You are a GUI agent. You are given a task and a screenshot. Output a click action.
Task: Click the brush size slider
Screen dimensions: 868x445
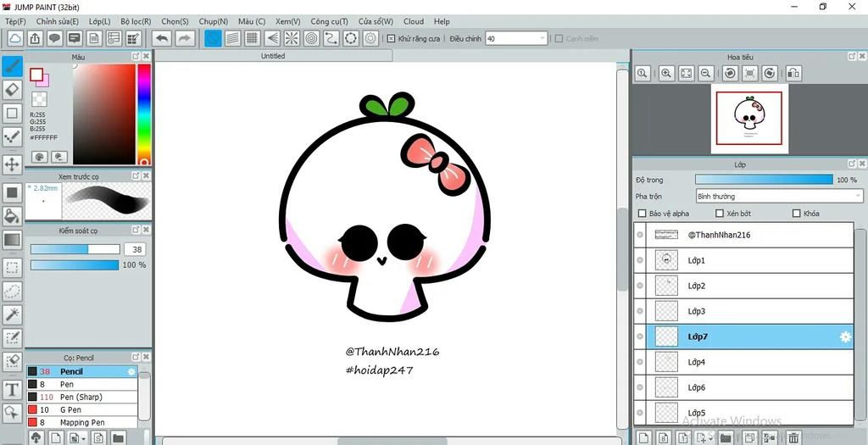tap(75, 249)
